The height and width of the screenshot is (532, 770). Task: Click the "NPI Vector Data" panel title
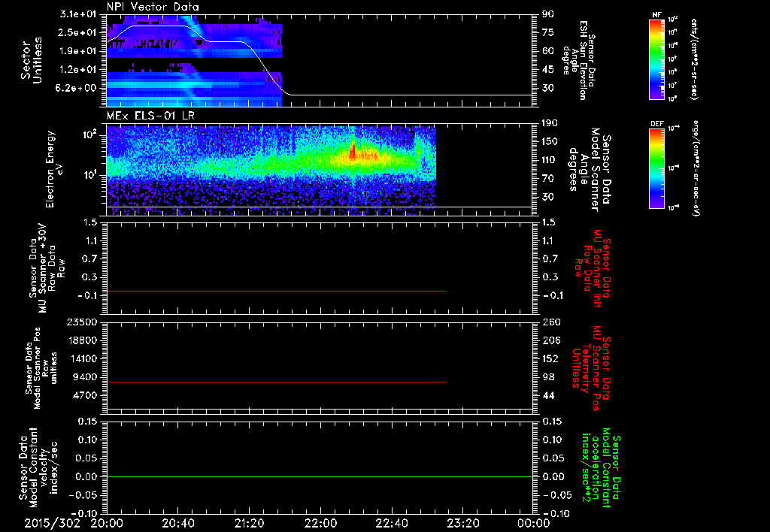pos(153,7)
